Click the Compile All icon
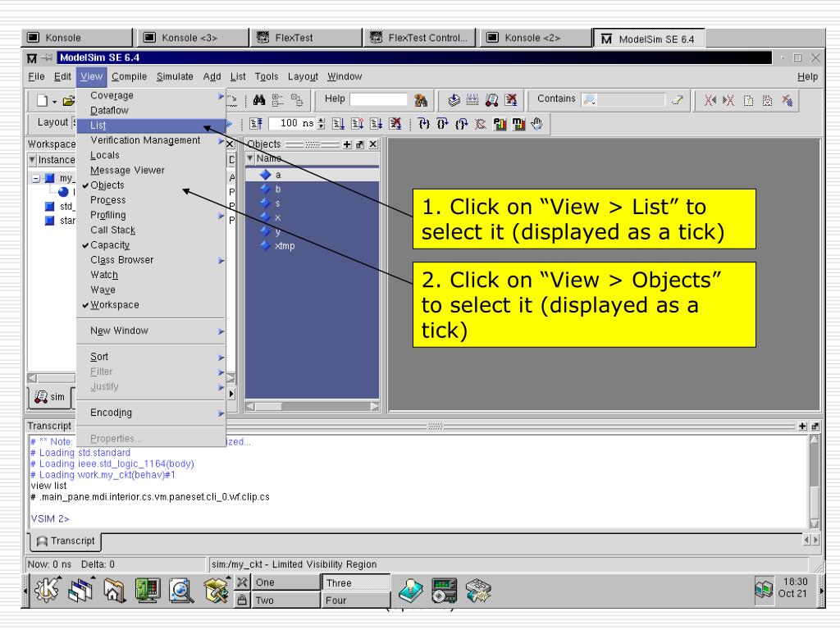840x630 pixels. point(472,100)
